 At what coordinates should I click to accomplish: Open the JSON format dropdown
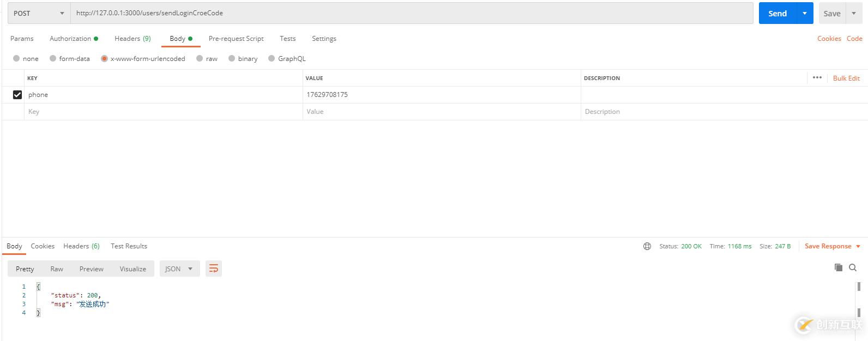click(179, 269)
